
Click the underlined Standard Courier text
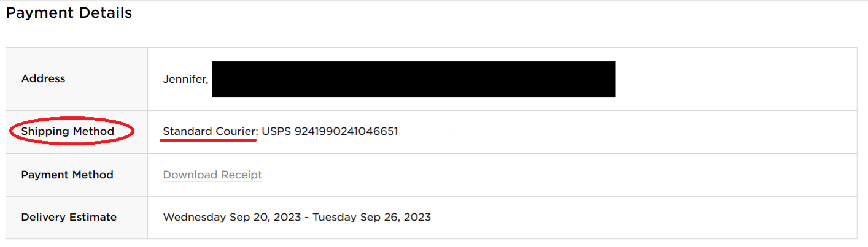coord(210,131)
